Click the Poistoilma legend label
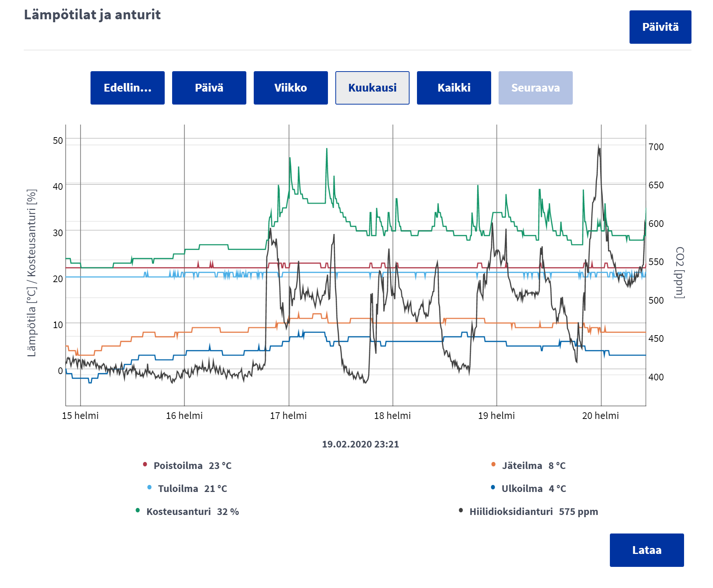This screenshot has width=713, height=588. click(178, 466)
